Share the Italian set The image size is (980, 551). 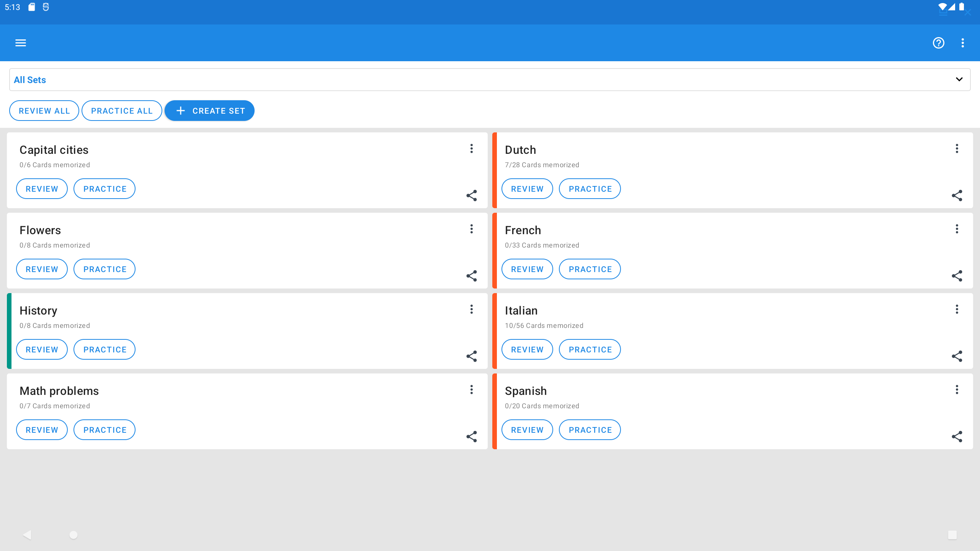coord(957,356)
